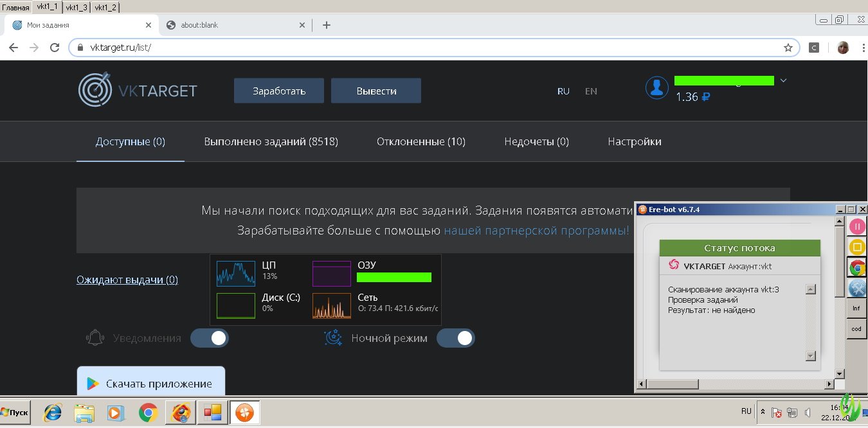Select the vkt1_3 session tab
Screen dimensions: 868x428
(x=77, y=7)
